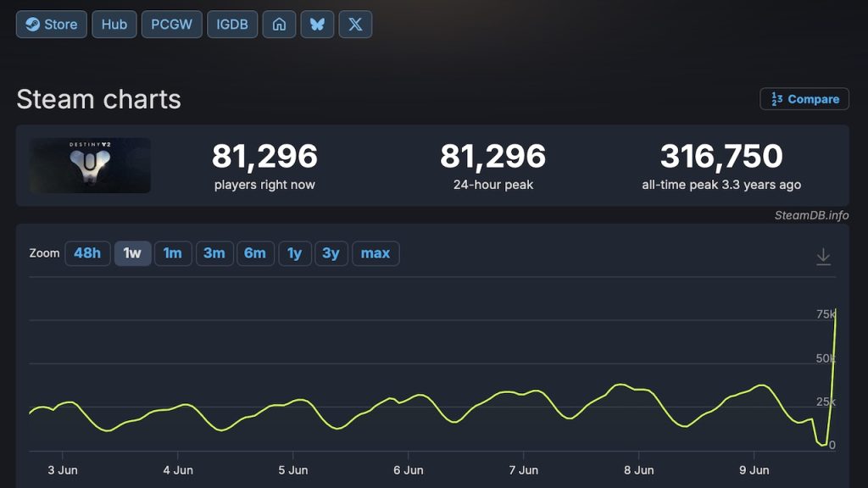Viewport: 868px width, 488px height.
Task: Switch chart zoom to 1m
Action: point(173,253)
